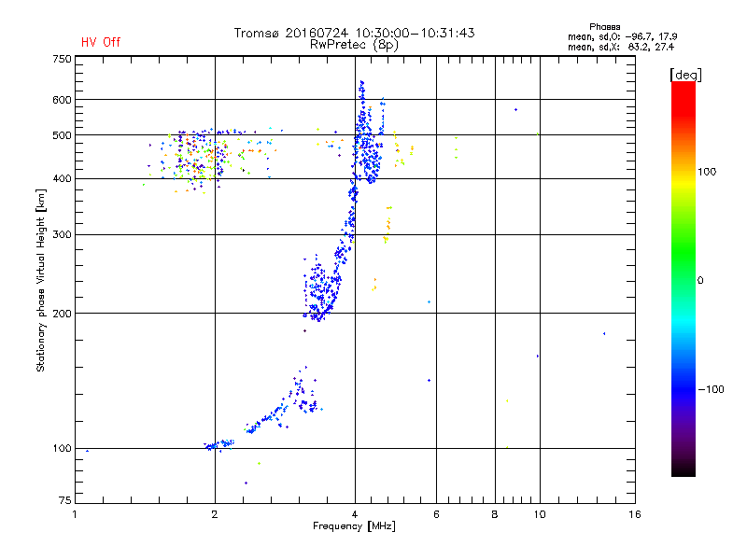
Task: Click the colorbar tick label '100'
Action: coord(707,172)
